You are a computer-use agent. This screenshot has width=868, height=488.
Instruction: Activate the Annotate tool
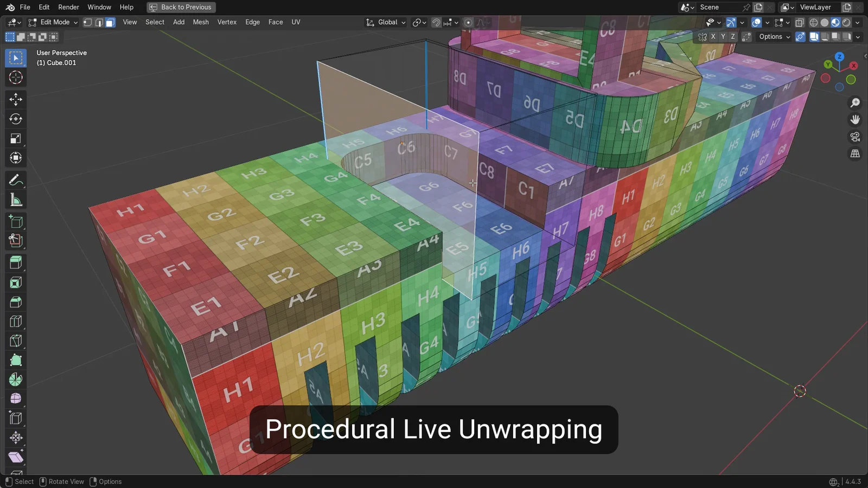point(15,179)
